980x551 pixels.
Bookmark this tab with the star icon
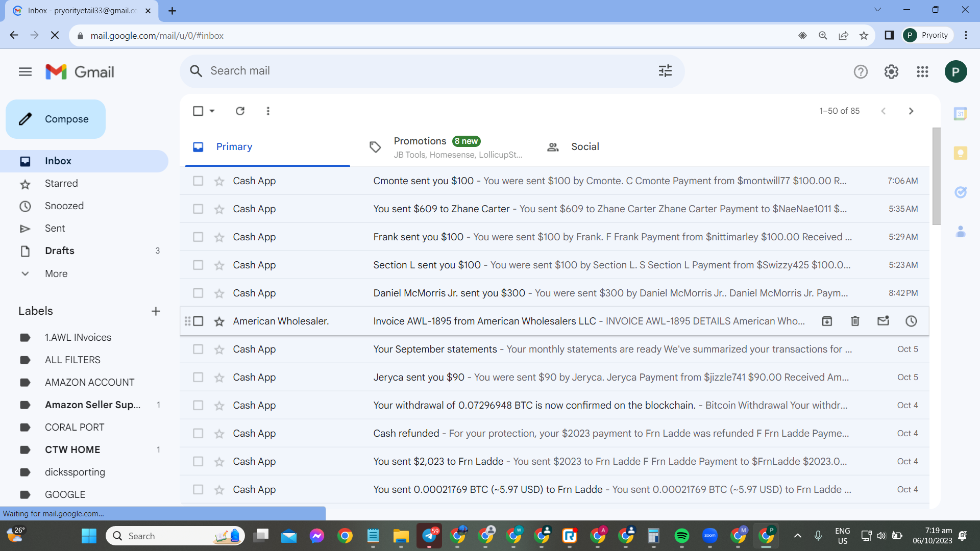pos(864,35)
